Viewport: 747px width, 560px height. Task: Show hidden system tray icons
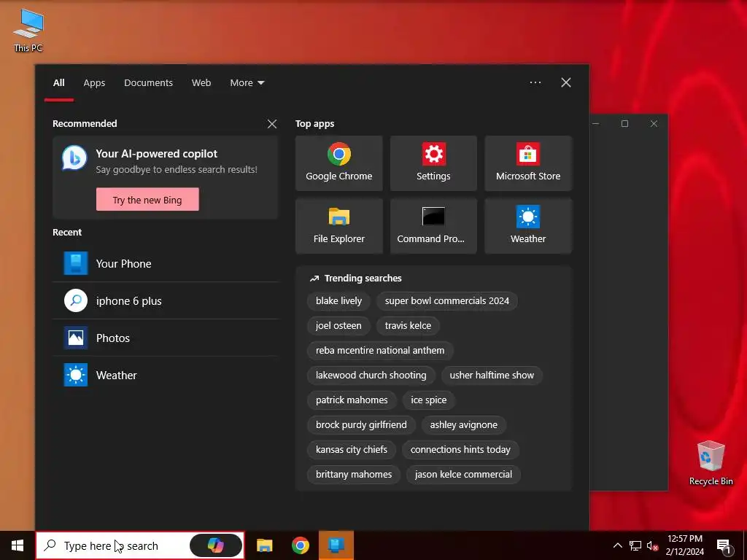617,545
